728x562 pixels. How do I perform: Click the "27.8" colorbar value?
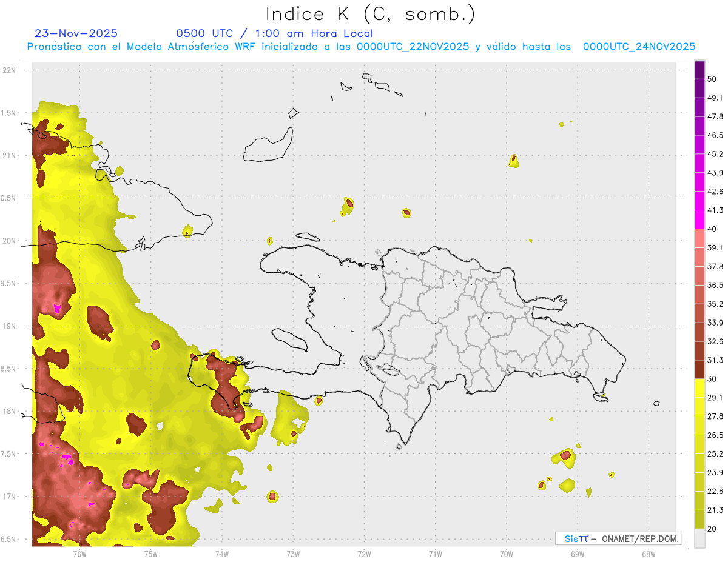click(715, 416)
